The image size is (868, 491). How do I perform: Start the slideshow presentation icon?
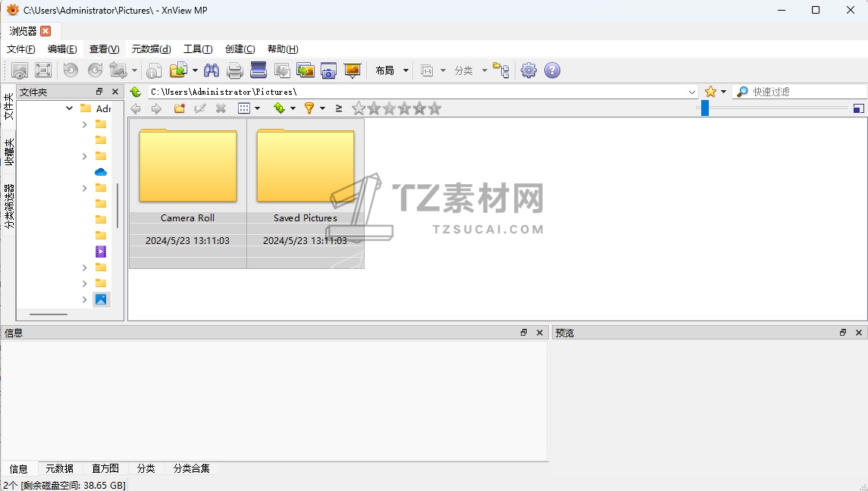point(352,70)
